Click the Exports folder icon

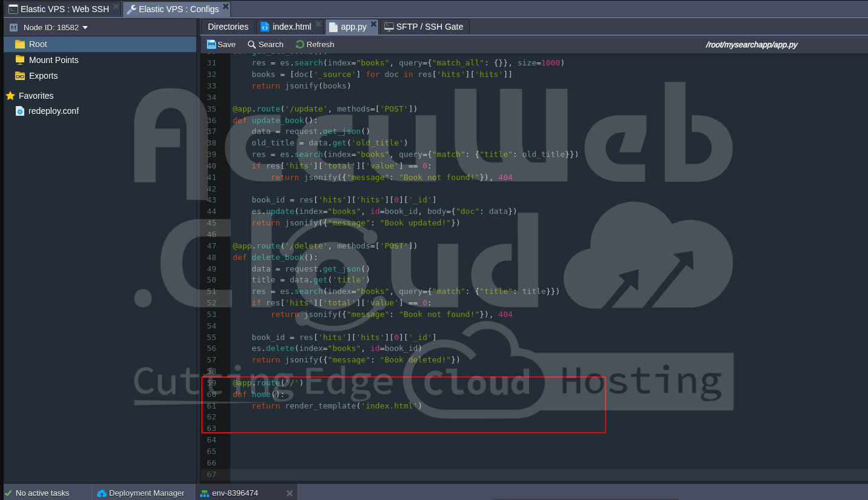[x=20, y=76]
